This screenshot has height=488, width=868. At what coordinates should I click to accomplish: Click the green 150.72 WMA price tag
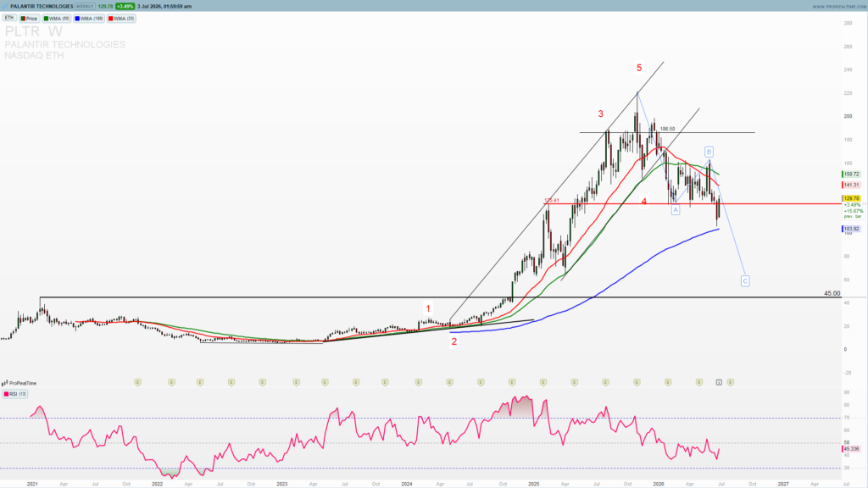pyautogui.click(x=851, y=175)
